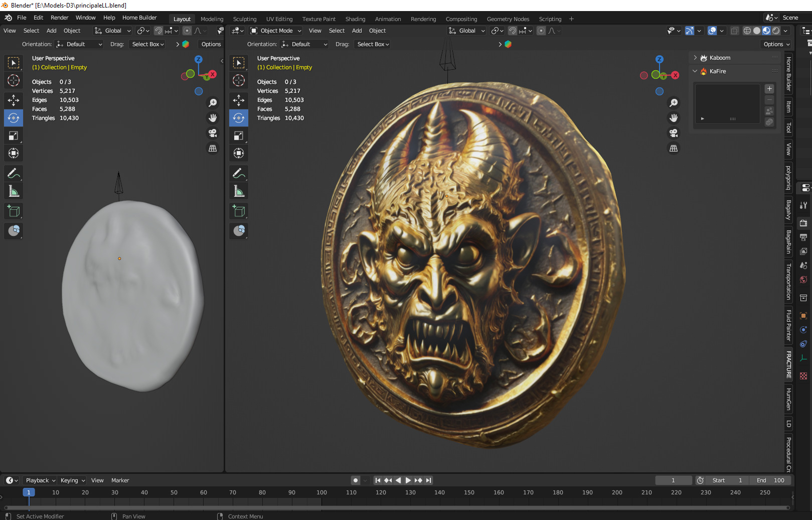The image size is (812, 520).
Task: Switch to Sculpting workspace tab
Action: [x=245, y=19]
